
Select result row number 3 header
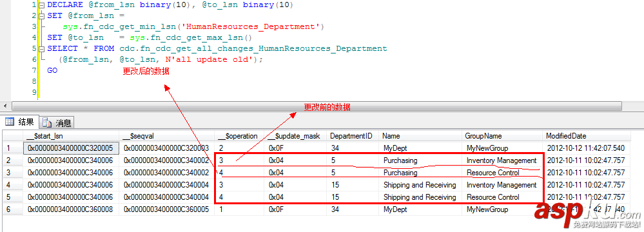click(x=13, y=173)
